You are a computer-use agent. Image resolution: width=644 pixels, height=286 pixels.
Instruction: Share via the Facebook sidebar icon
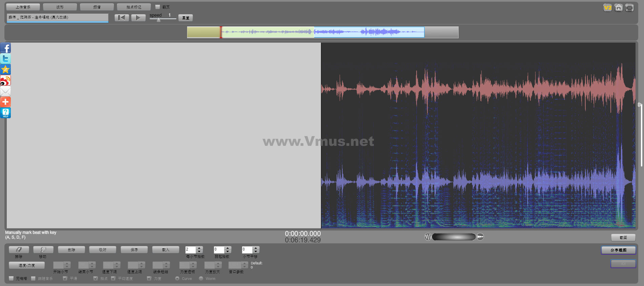[x=5, y=48]
